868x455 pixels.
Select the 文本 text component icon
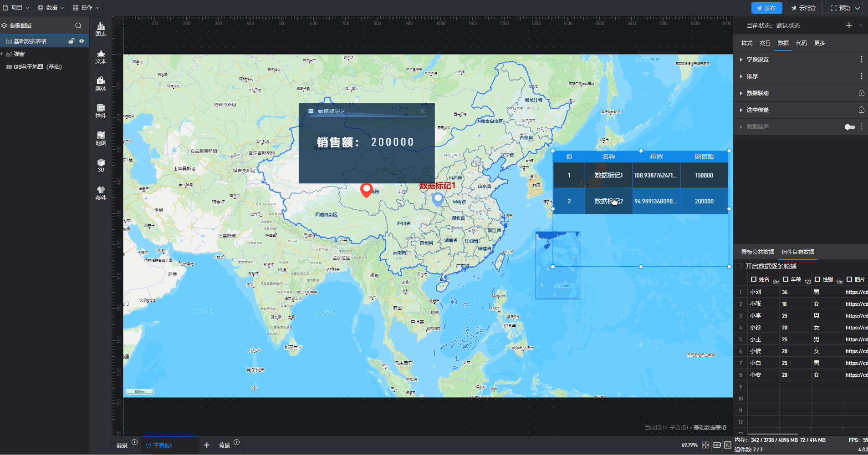(101, 56)
